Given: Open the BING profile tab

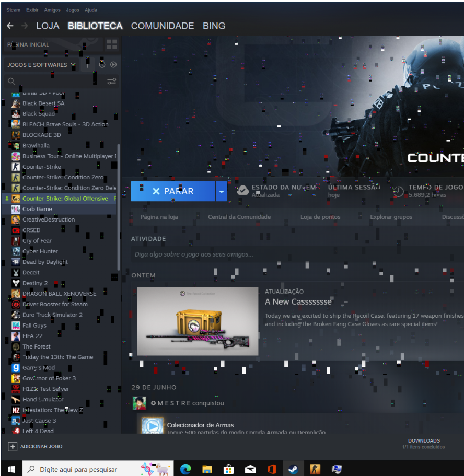Looking at the screenshot, I should (x=214, y=26).
